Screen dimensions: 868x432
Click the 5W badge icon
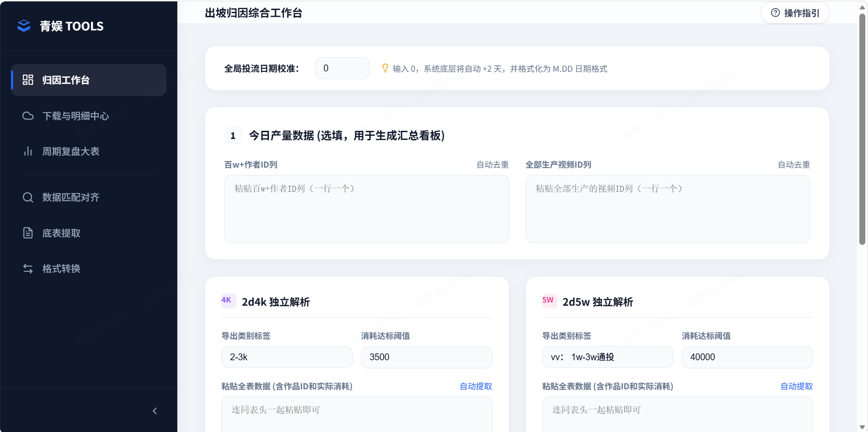click(549, 301)
